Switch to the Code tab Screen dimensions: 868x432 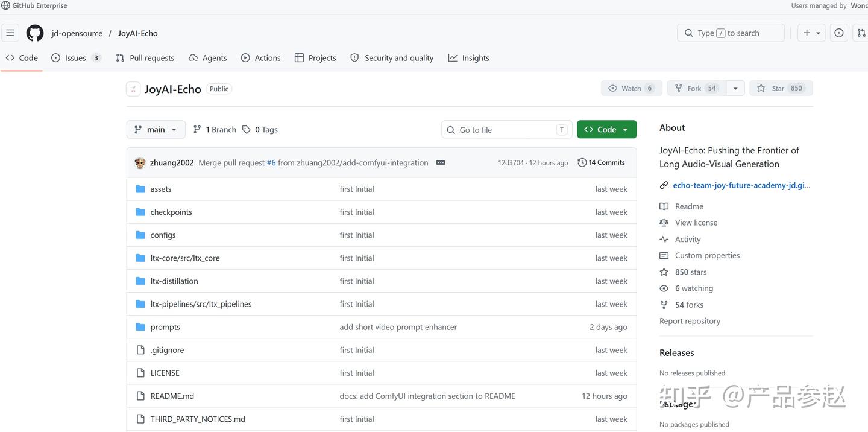22,58
